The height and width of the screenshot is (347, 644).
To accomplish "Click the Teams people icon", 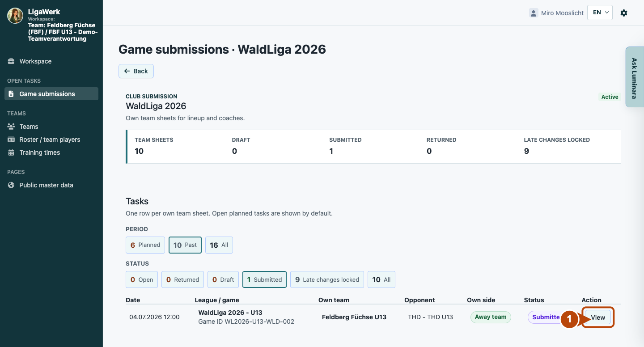I will point(11,127).
